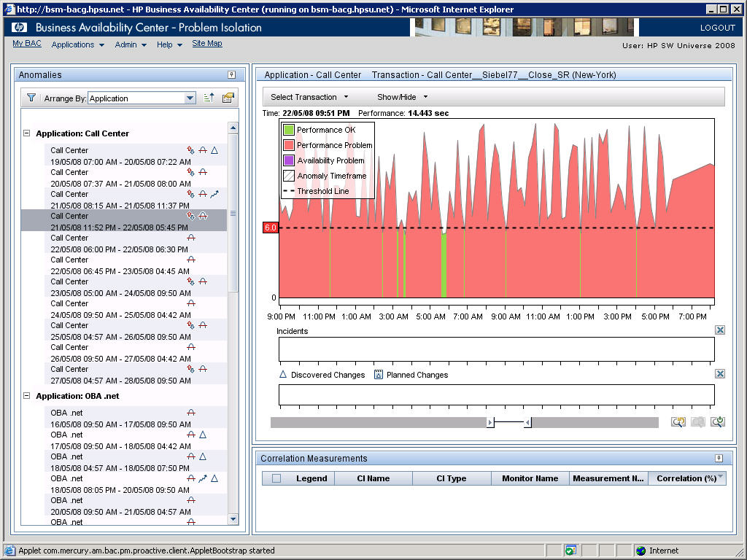The width and height of the screenshot is (747, 560).
Task: Open the filter icon in Anomalies toolbar
Action: 31,98
